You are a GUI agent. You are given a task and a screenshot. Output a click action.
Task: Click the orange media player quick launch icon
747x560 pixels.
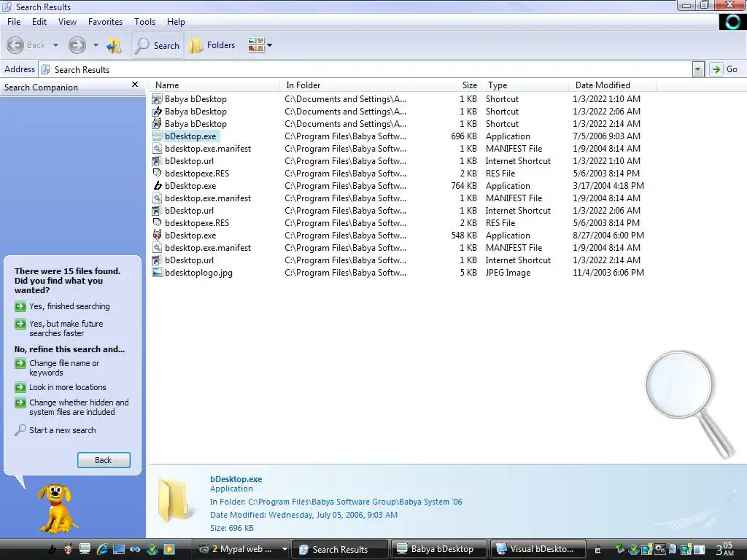click(x=169, y=549)
